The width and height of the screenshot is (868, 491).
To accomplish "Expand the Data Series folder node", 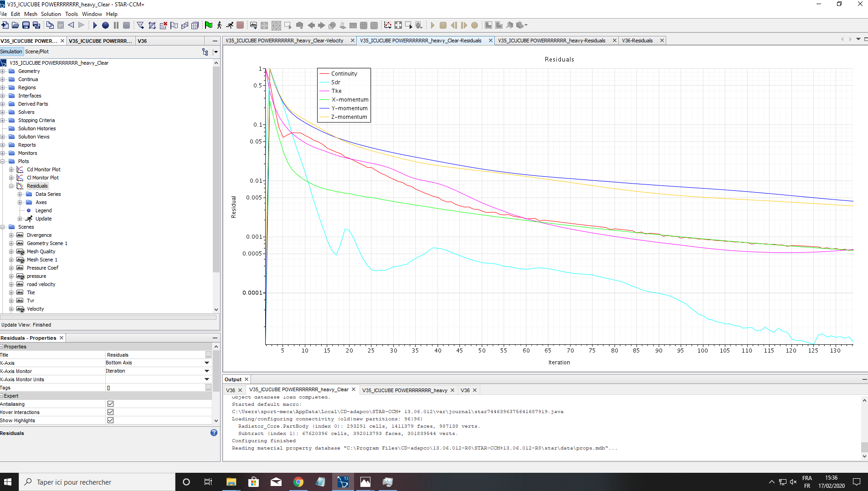I will tap(20, 194).
